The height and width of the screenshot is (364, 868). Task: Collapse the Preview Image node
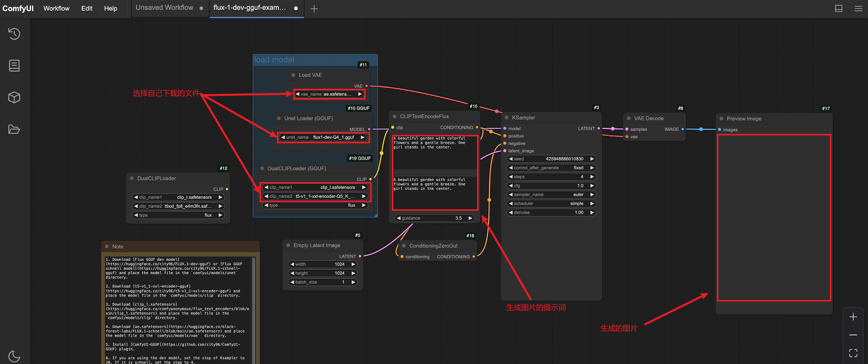(721, 119)
